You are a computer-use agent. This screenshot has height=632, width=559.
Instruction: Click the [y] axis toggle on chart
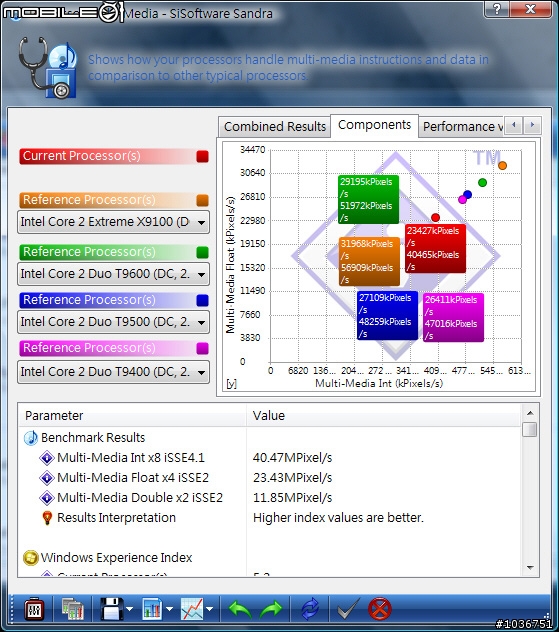click(231, 384)
